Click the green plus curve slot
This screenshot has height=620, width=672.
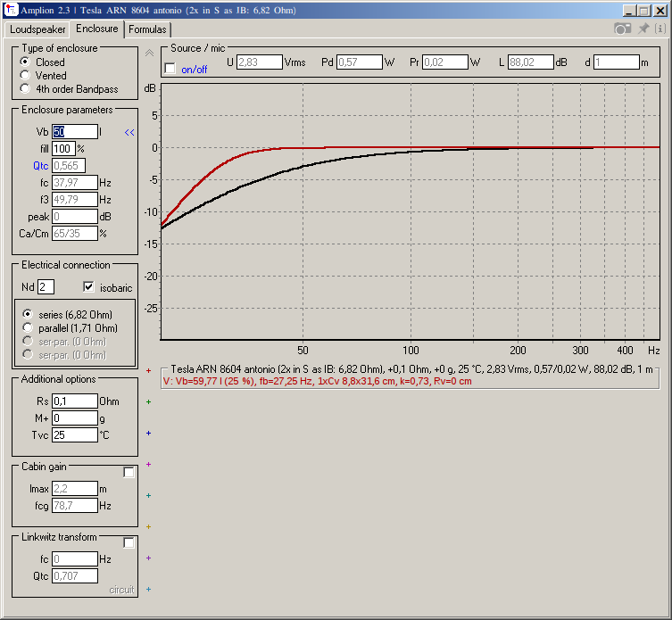149,402
